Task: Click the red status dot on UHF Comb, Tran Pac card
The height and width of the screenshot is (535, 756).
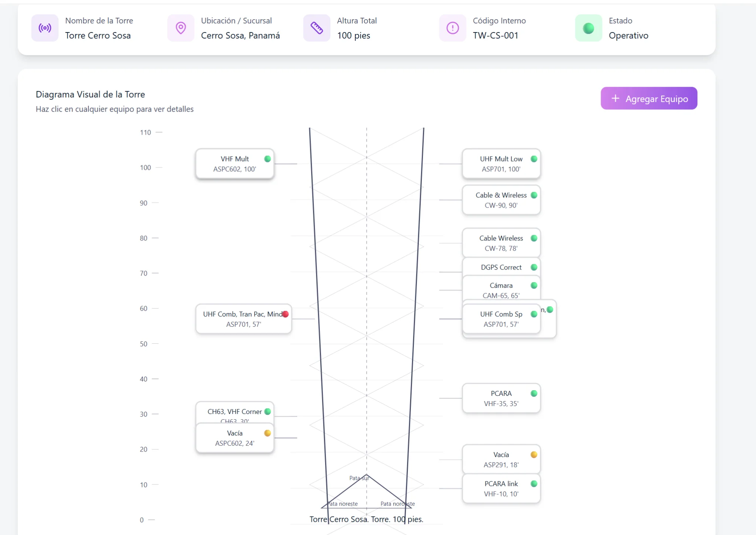Action: pyautogui.click(x=285, y=314)
